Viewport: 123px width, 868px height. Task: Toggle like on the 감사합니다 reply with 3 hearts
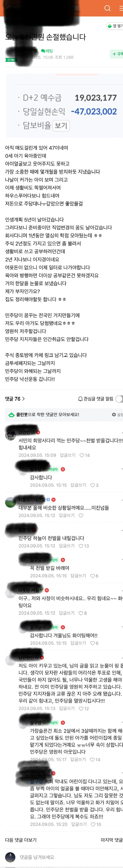click(93, 486)
